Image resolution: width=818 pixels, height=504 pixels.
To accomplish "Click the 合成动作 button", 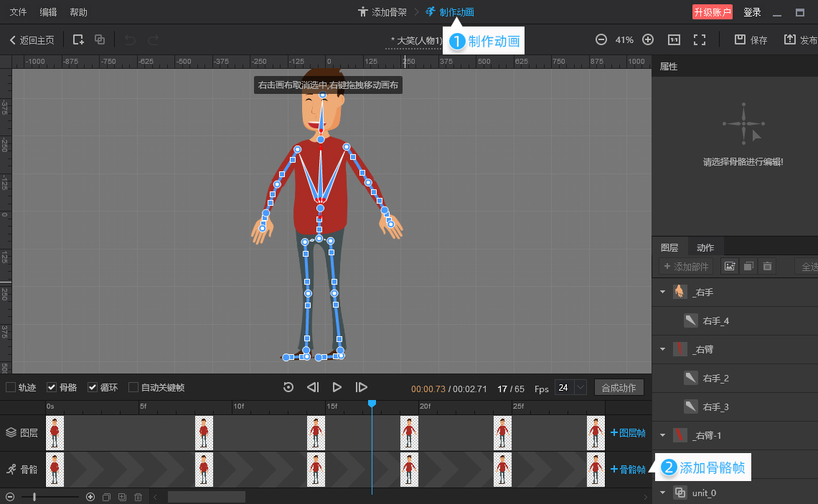I will pos(619,388).
